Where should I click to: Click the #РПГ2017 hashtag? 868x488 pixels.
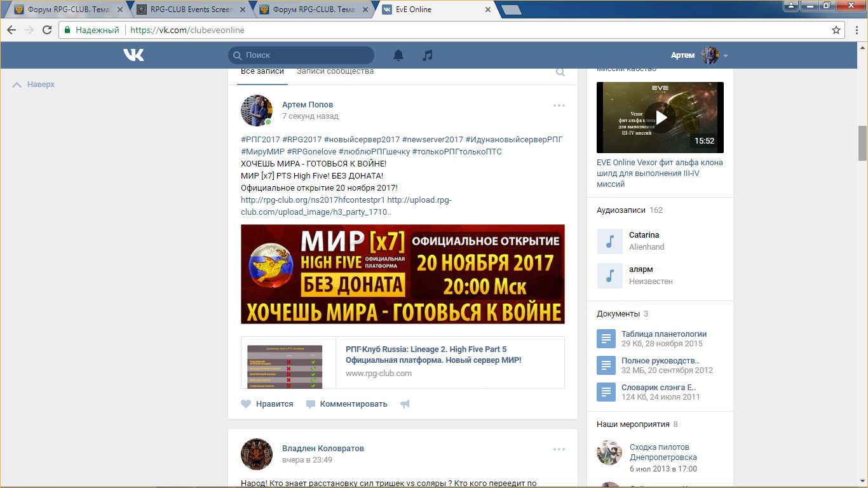click(x=261, y=140)
